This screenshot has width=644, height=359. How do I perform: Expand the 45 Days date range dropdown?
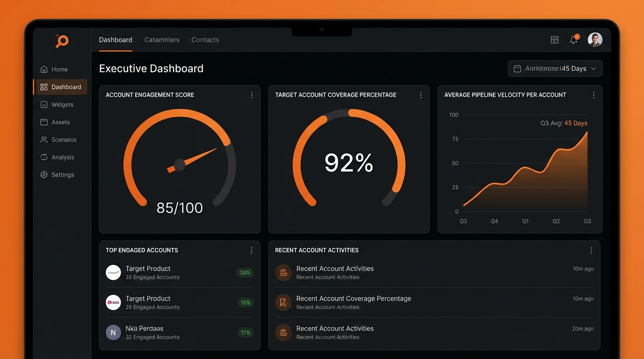coord(555,69)
